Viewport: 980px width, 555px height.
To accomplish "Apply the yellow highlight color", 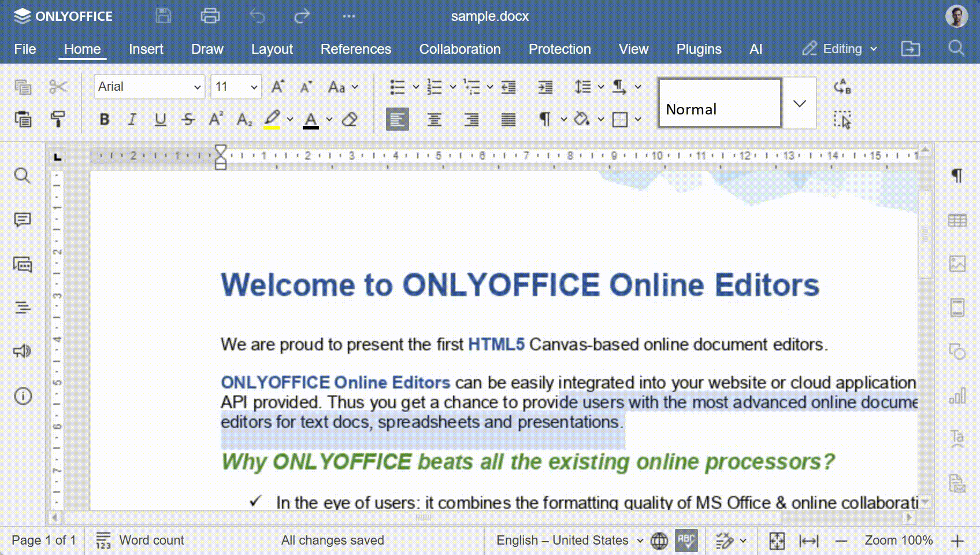I will click(x=272, y=120).
